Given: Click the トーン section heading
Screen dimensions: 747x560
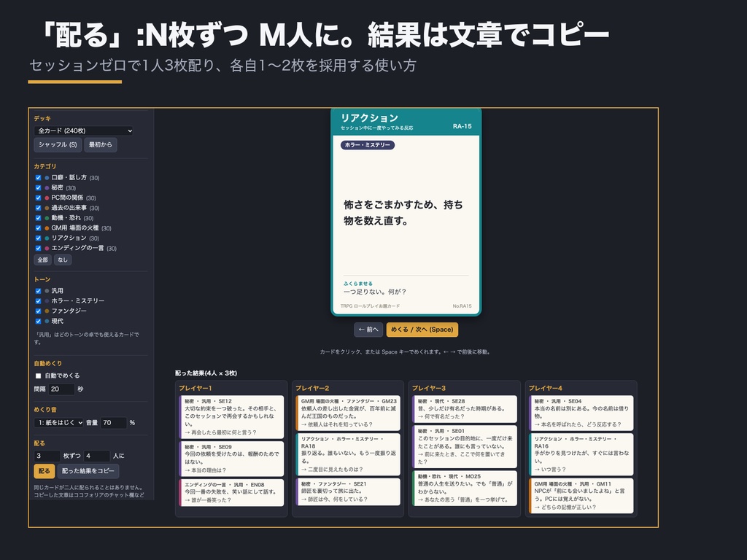Looking at the screenshot, I should pyautogui.click(x=42, y=279).
